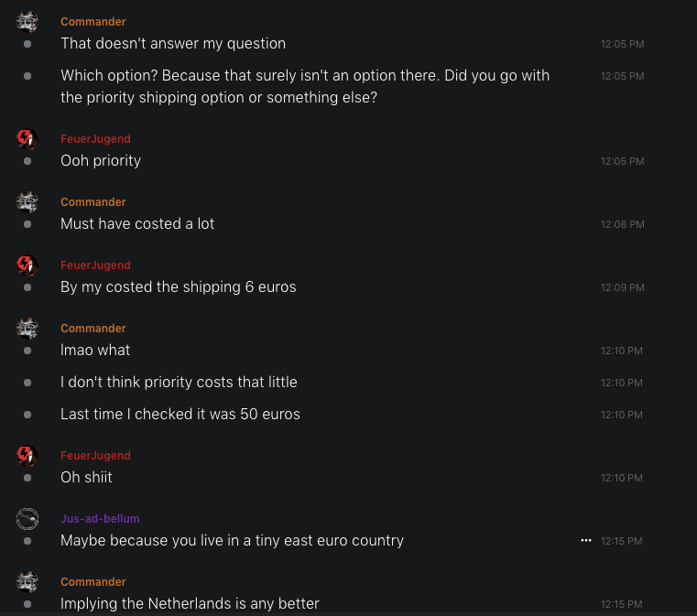Click Jus-ad-bellum's round avatar
This screenshot has width=697, height=616.
(27, 519)
